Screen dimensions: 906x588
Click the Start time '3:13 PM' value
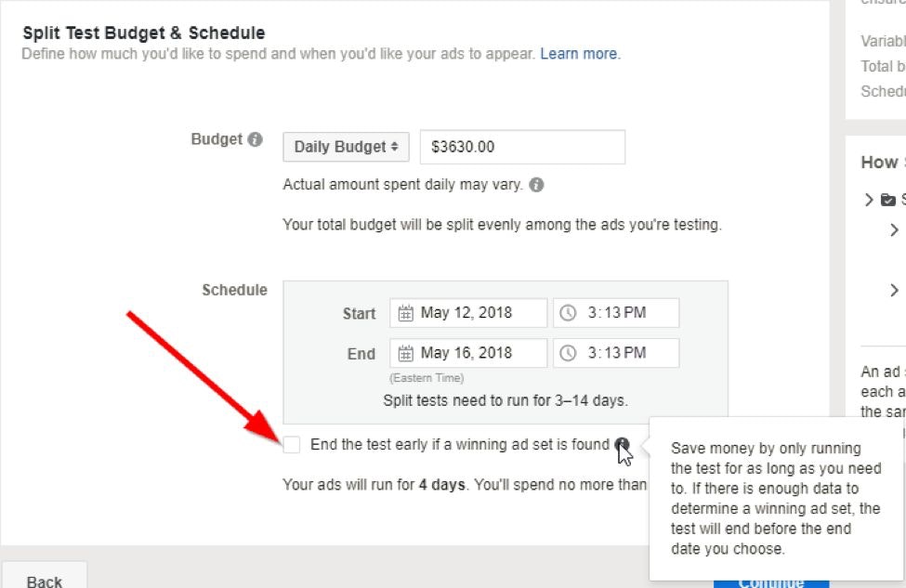(616, 313)
